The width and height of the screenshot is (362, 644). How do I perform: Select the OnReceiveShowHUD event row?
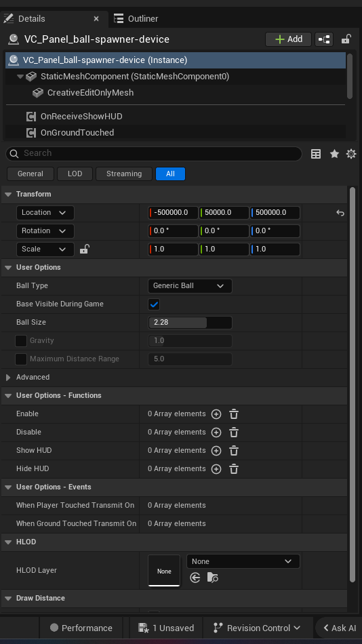coord(176,116)
